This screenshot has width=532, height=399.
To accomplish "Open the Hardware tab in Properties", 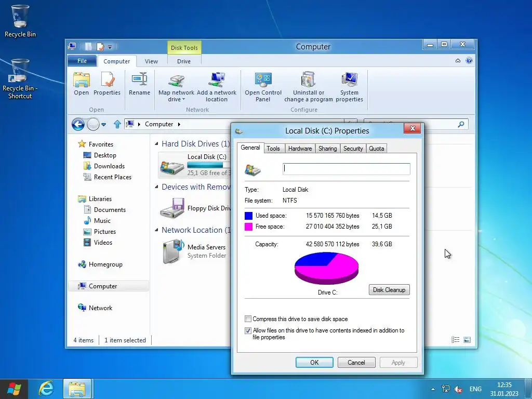I will 300,149.
